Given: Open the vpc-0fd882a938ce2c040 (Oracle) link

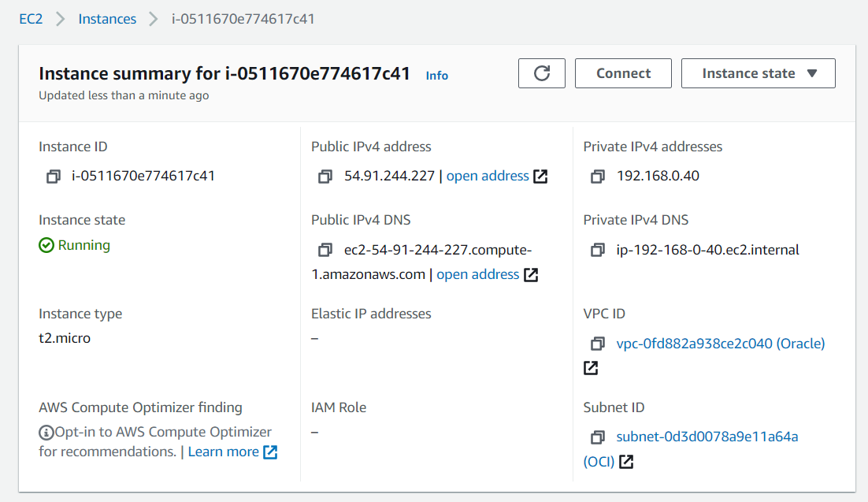Looking at the screenshot, I should (720, 344).
